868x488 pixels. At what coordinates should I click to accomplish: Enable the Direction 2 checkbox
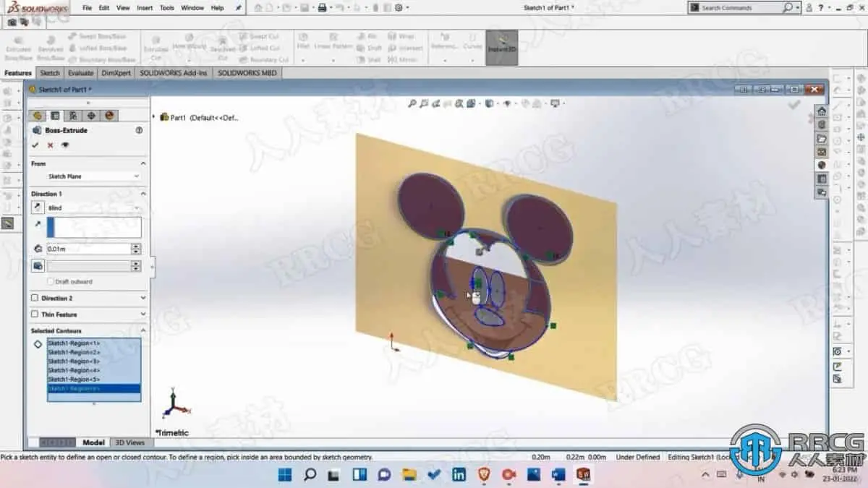click(35, 298)
